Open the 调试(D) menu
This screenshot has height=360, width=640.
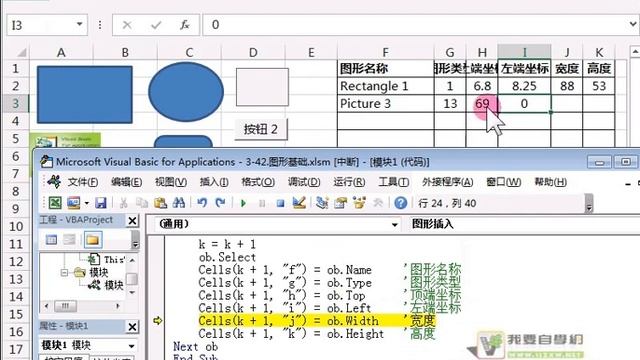click(x=304, y=182)
